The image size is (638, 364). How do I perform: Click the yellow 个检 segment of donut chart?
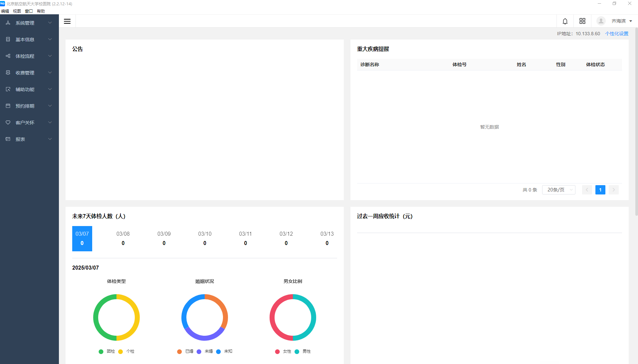coord(136,317)
